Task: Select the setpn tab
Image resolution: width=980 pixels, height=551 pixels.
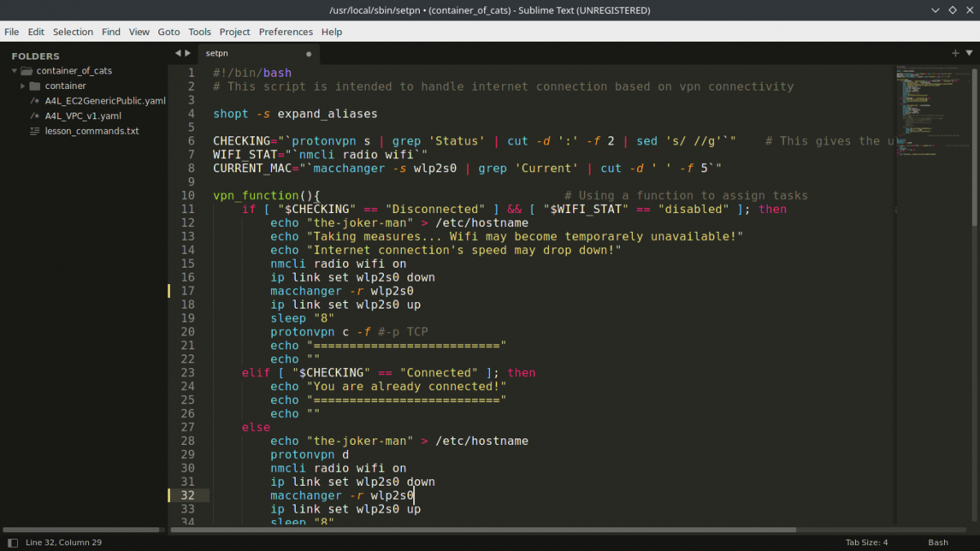Action: [216, 53]
